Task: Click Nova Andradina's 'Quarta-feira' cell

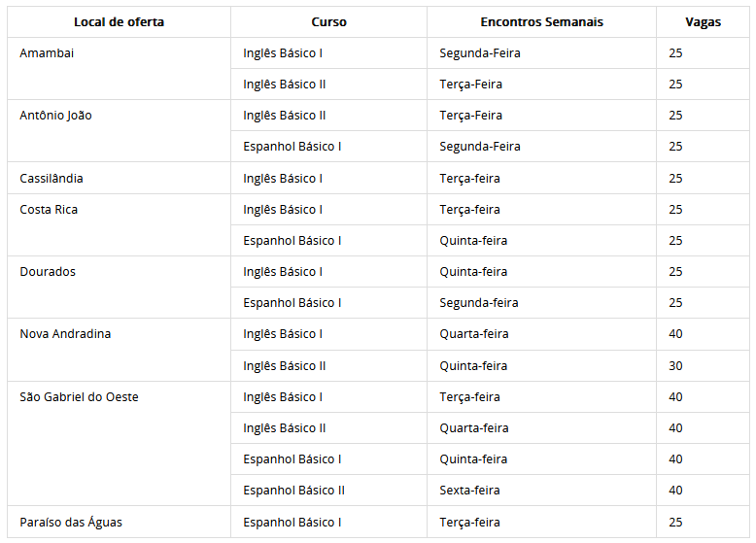Action: click(473, 334)
